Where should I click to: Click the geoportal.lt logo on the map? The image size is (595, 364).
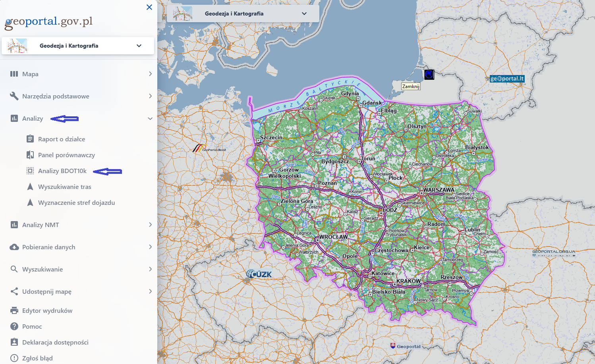[x=507, y=79]
